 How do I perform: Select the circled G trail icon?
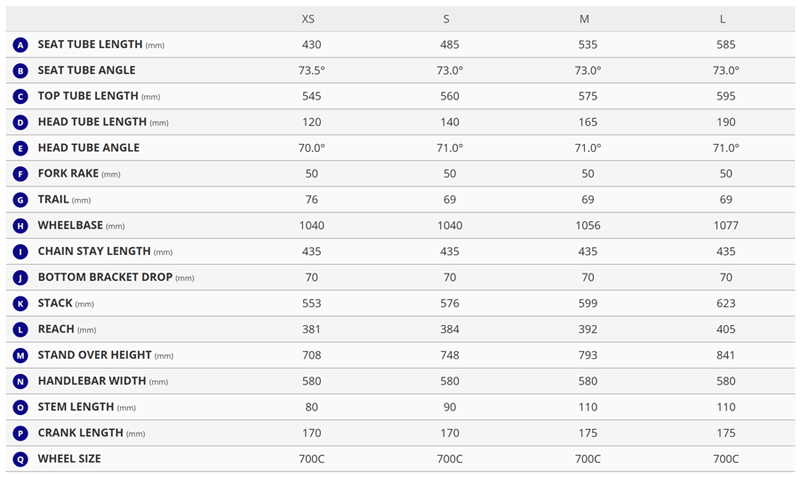click(20, 200)
